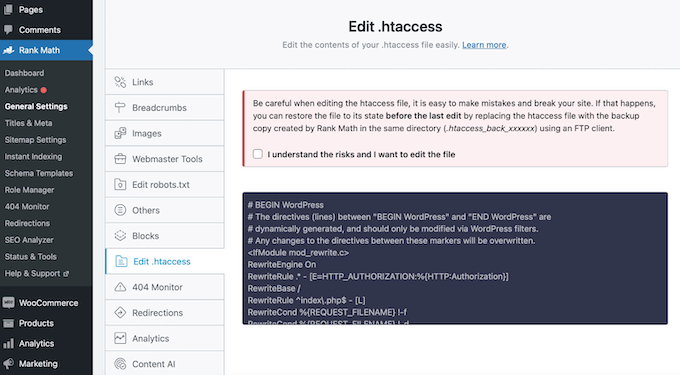
Task: Click the 'RewriteEngine On' line
Action: [282, 264]
